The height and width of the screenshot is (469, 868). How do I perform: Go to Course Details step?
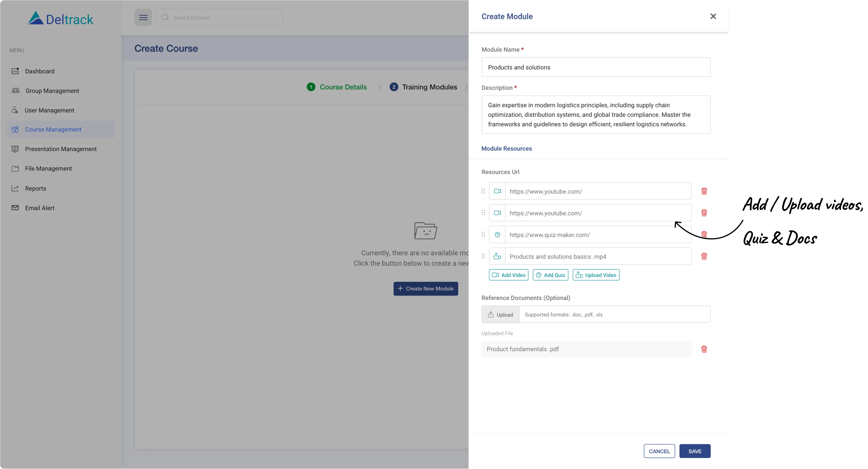(343, 87)
